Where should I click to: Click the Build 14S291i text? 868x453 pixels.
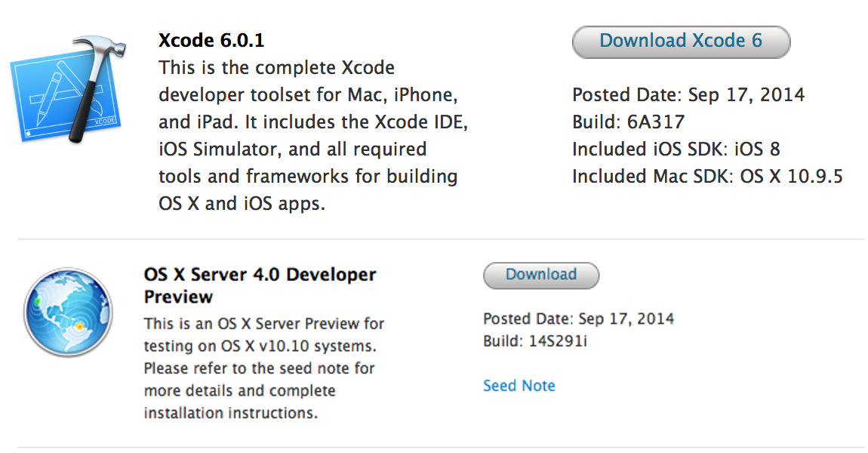(535, 341)
